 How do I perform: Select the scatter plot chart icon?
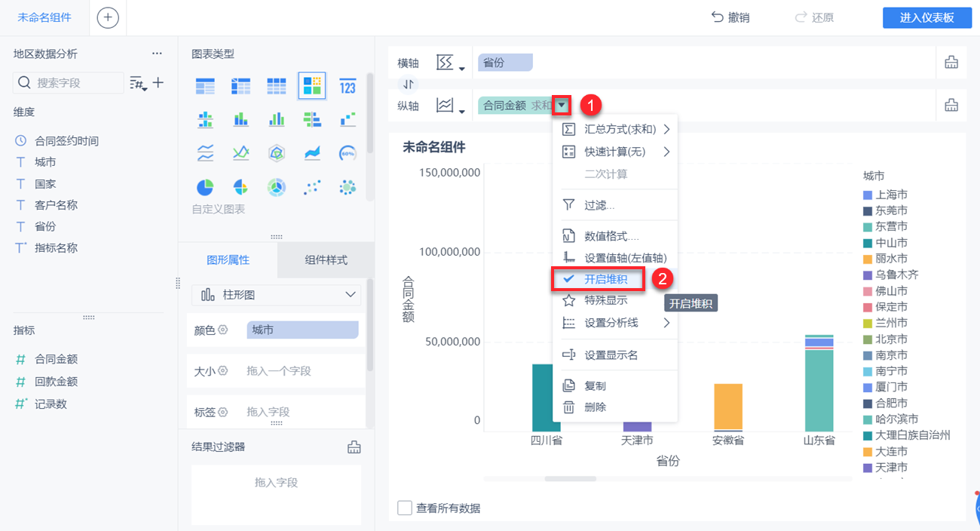(x=312, y=187)
